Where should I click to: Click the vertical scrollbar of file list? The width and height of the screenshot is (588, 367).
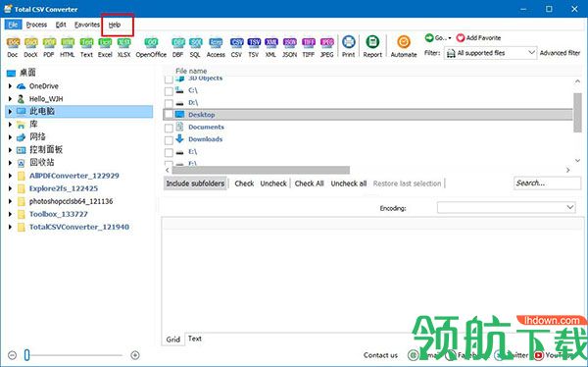pyautogui.click(x=577, y=113)
